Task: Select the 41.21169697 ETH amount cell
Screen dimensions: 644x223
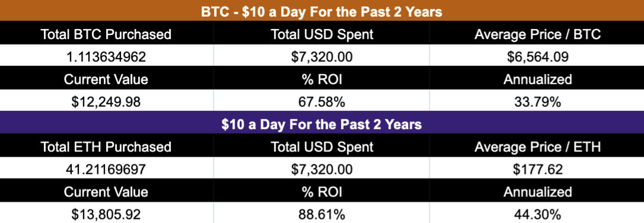Action: pyautogui.click(x=106, y=168)
